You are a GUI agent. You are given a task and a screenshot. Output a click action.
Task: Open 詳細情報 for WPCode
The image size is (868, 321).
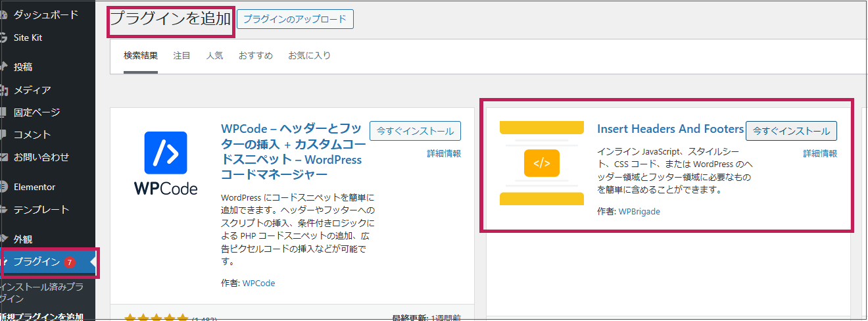444,153
